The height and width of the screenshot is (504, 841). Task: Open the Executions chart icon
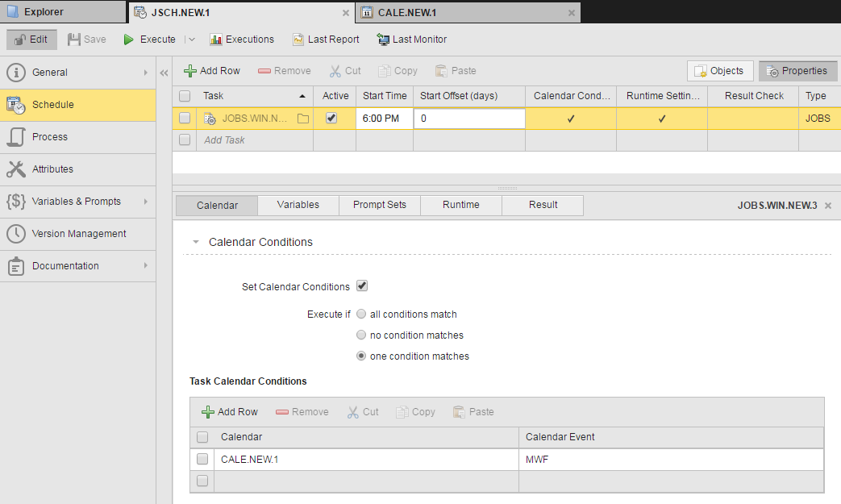tap(215, 40)
